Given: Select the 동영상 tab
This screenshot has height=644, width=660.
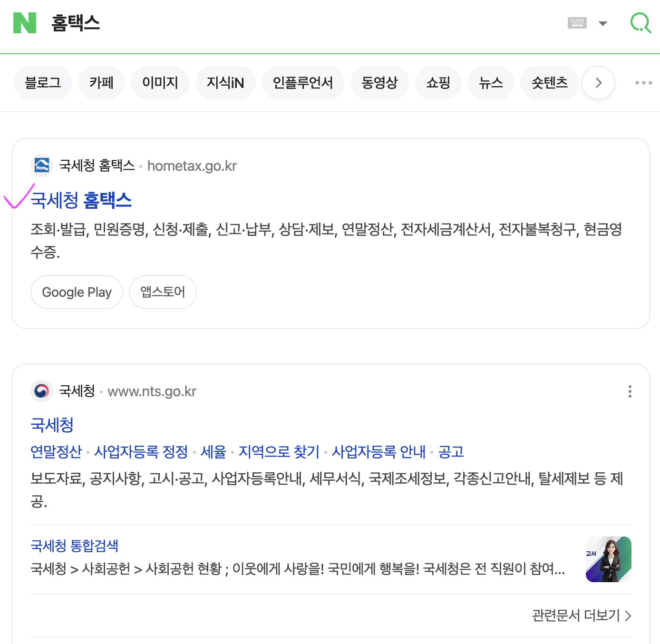Looking at the screenshot, I should (x=379, y=83).
